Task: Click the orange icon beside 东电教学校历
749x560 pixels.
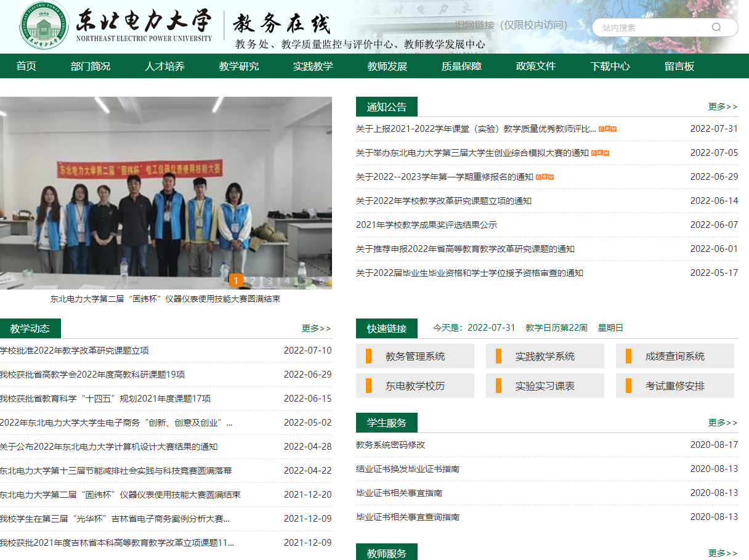Action: point(368,385)
